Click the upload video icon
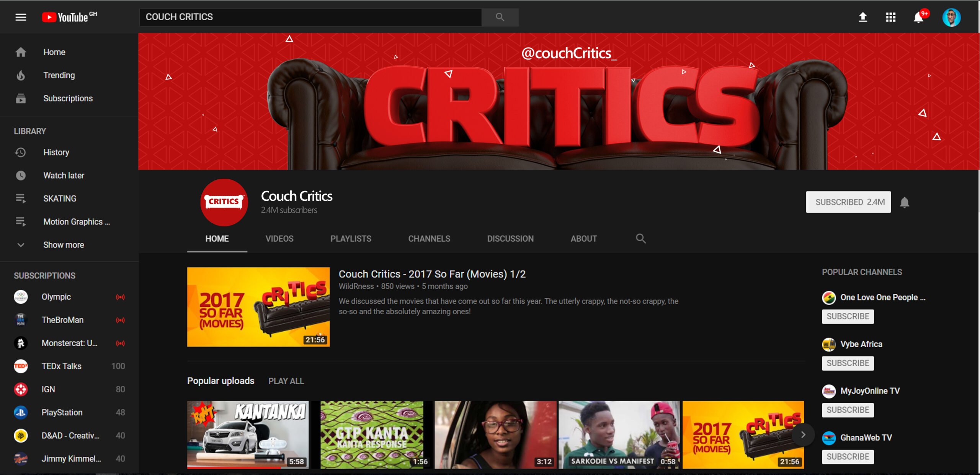 862,17
